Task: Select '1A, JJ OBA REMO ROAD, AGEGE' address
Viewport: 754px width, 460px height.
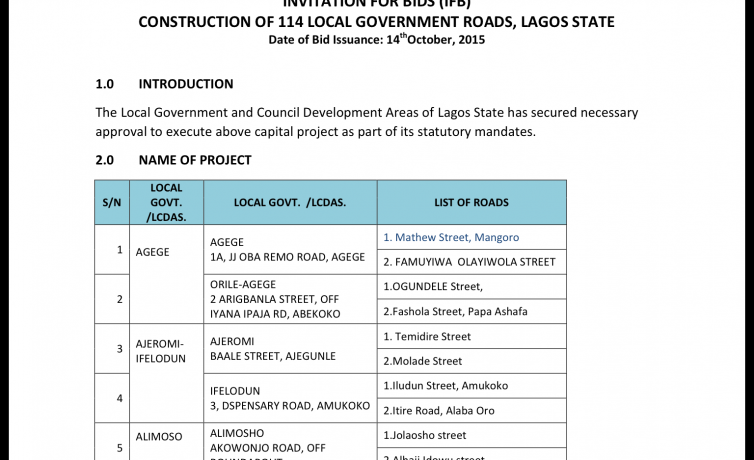Action: coord(288,257)
